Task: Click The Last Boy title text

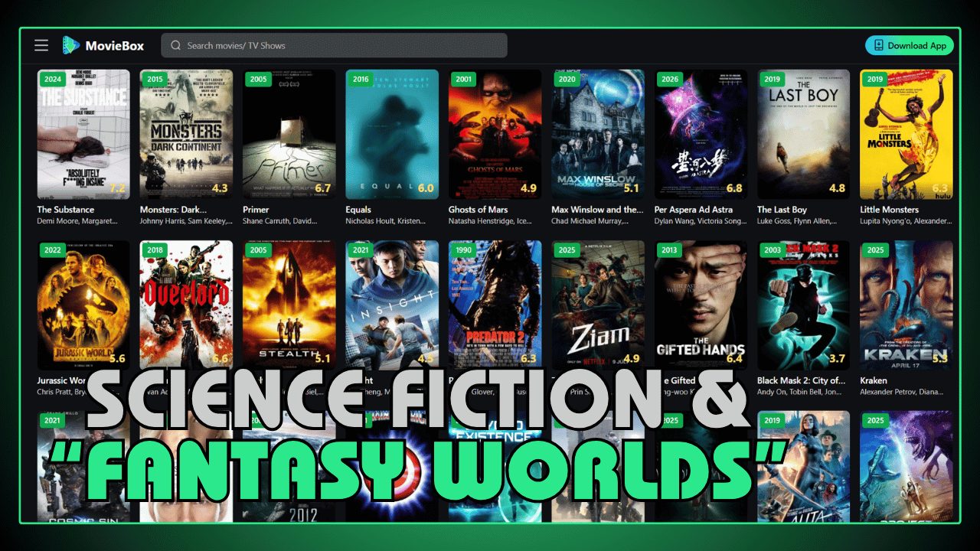Action: click(x=782, y=210)
